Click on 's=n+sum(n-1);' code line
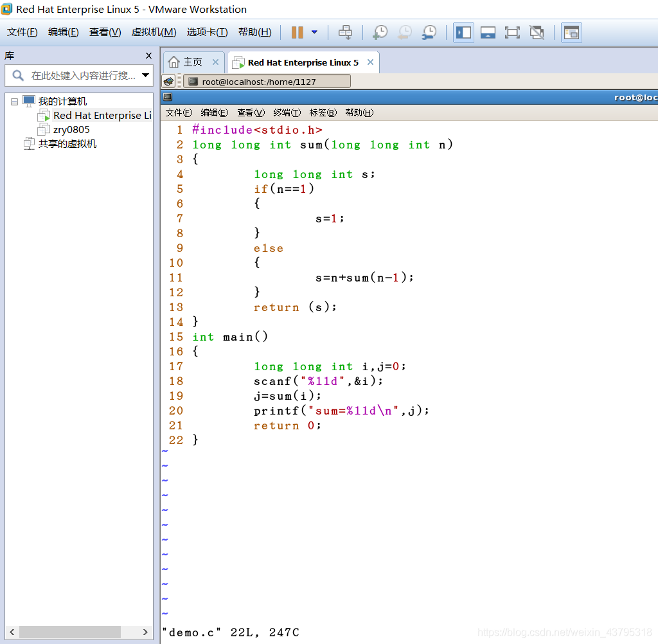Image resolution: width=658 pixels, height=644 pixels. coord(364,278)
